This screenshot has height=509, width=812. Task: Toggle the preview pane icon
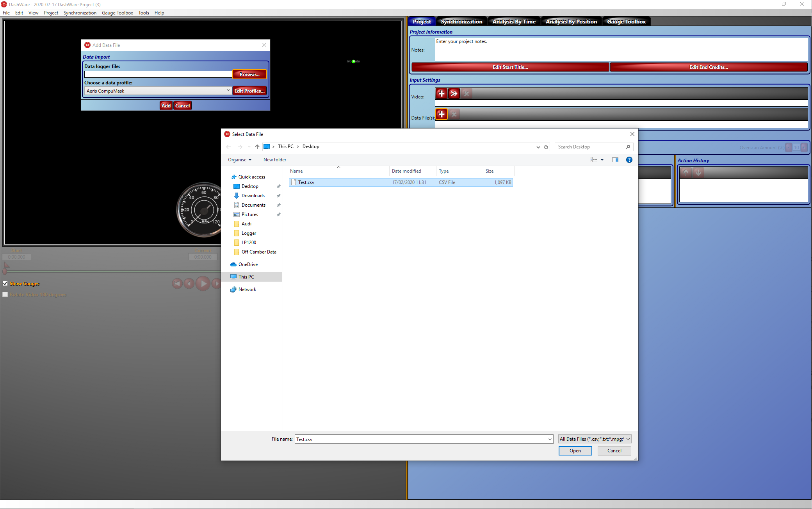(615, 160)
